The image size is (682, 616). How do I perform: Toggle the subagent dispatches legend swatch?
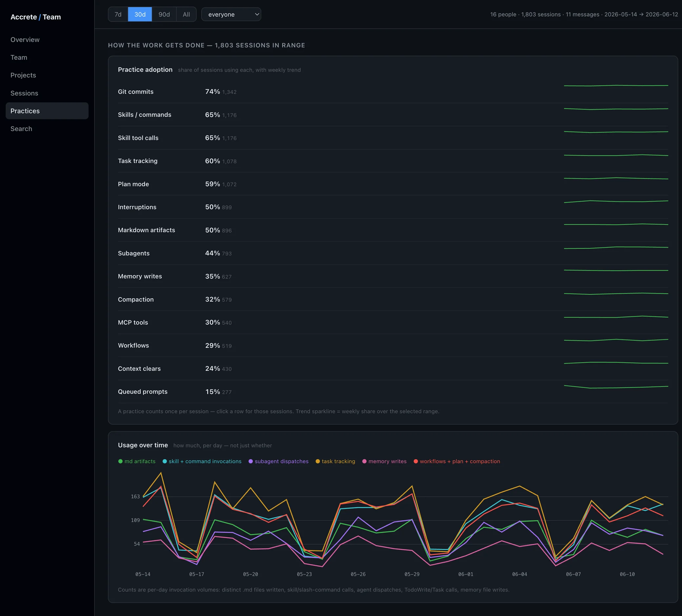(251, 461)
